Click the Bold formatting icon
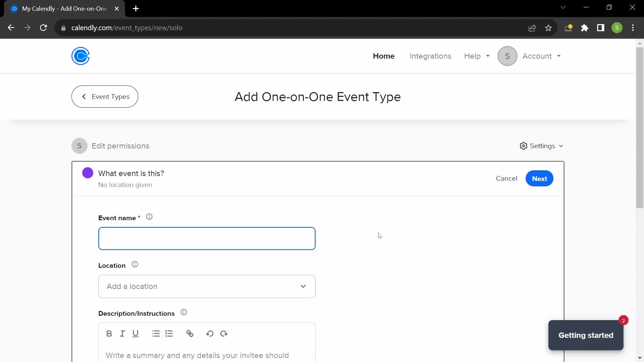This screenshot has height=362, width=644. [x=109, y=334]
